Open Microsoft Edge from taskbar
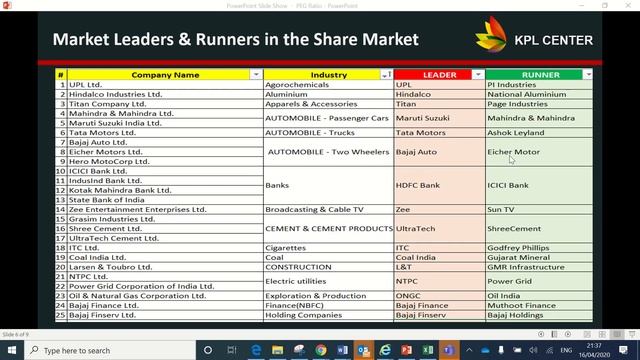This screenshot has height=360, width=640. 256,350
